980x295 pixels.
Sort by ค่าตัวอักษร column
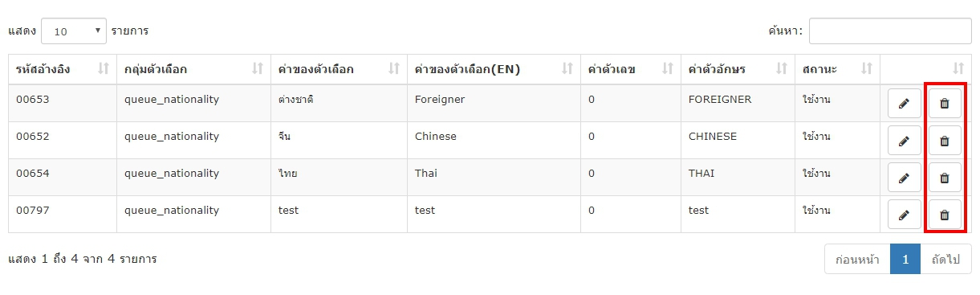coord(738,69)
